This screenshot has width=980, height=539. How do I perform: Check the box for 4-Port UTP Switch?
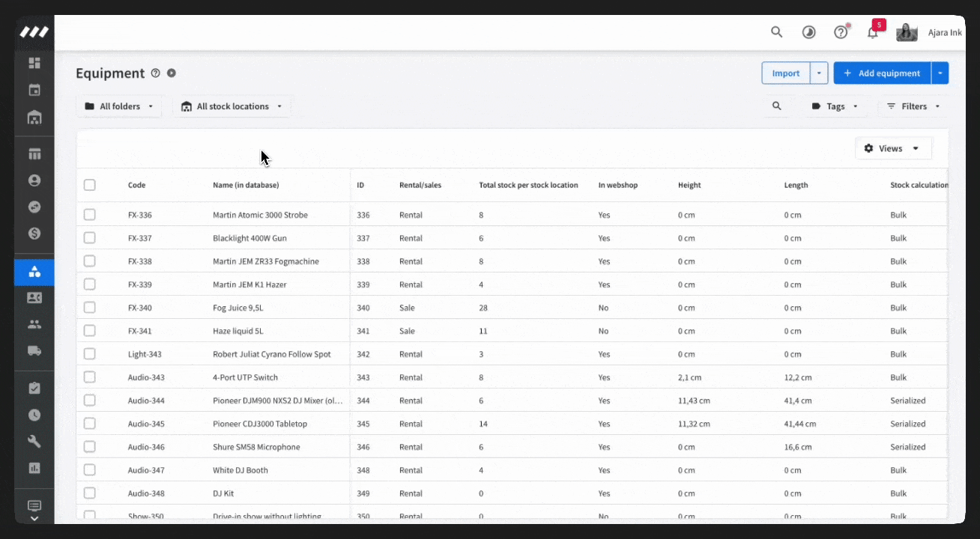point(90,377)
